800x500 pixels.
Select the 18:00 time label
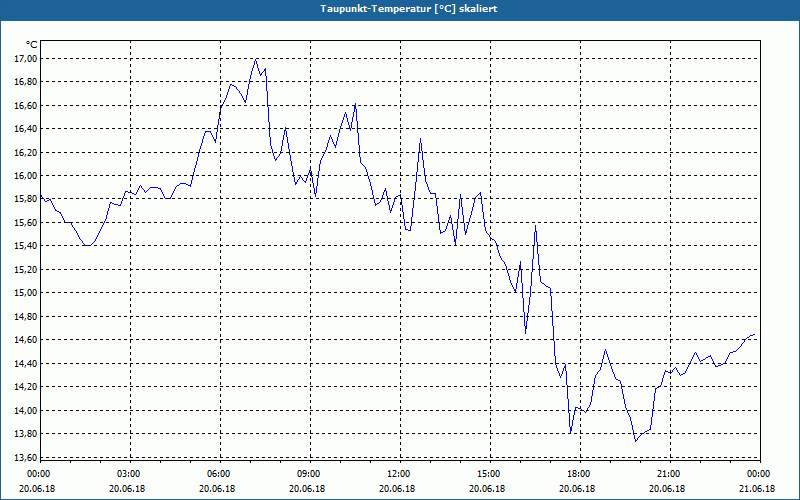click(579, 474)
